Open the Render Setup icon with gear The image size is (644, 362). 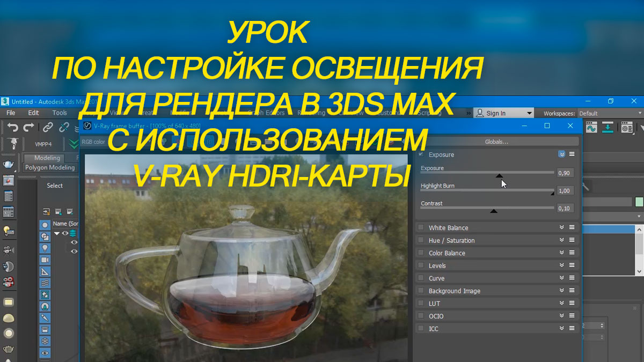pos(626,128)
